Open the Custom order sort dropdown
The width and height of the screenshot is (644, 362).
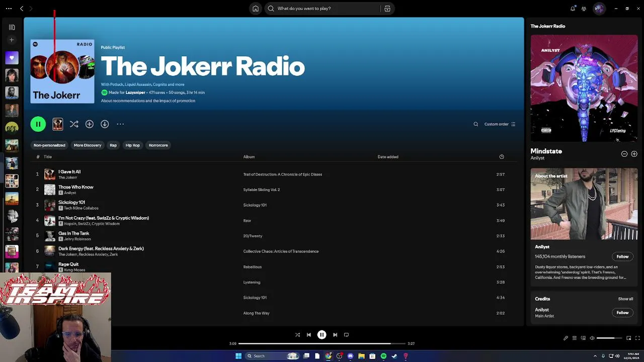coord(500,124)
